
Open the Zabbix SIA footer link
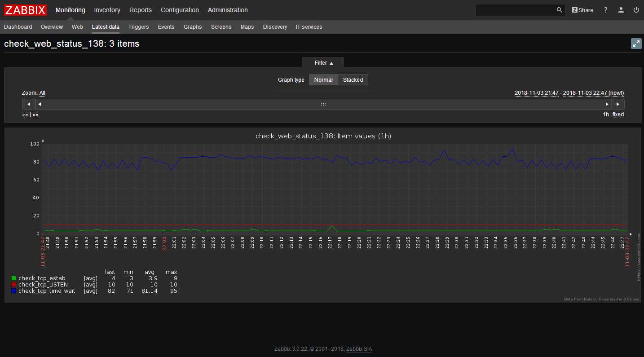[x=359, y=349]
